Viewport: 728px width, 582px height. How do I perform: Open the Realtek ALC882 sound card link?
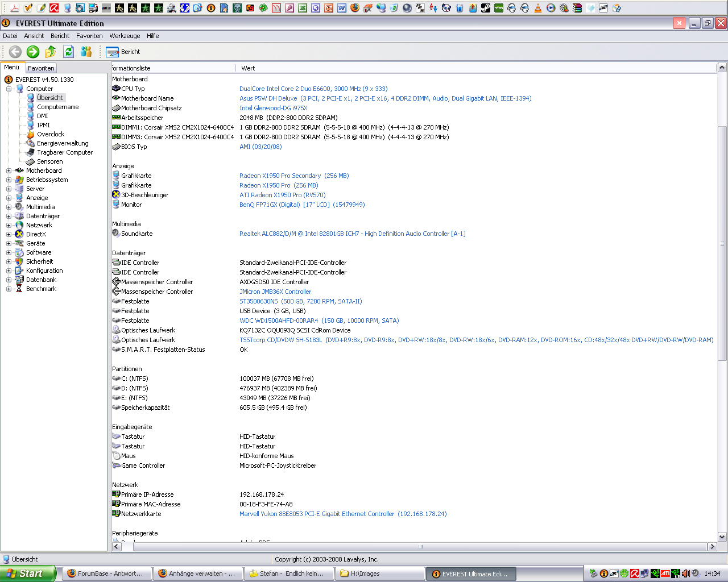[x=353, y=234]
